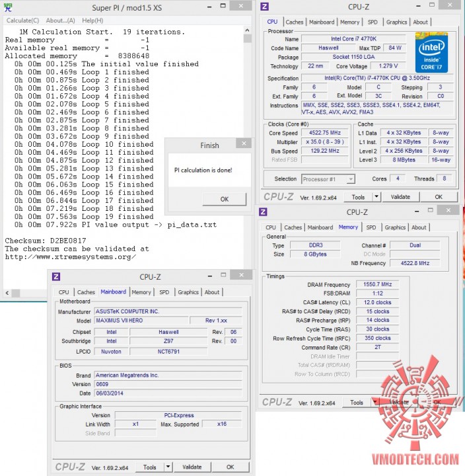
Task: Open Caches tab in Mainboard CPU-Z window
Action: 86,292
